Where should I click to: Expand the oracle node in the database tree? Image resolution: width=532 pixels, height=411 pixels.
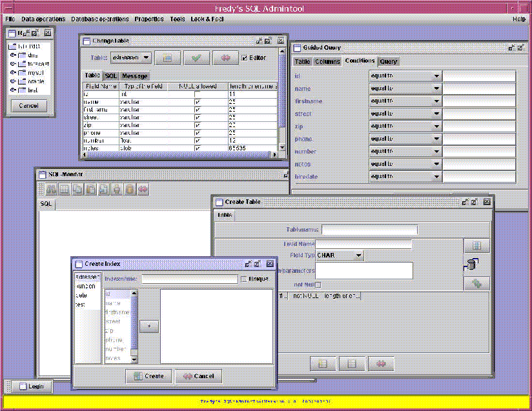[13, 81]
